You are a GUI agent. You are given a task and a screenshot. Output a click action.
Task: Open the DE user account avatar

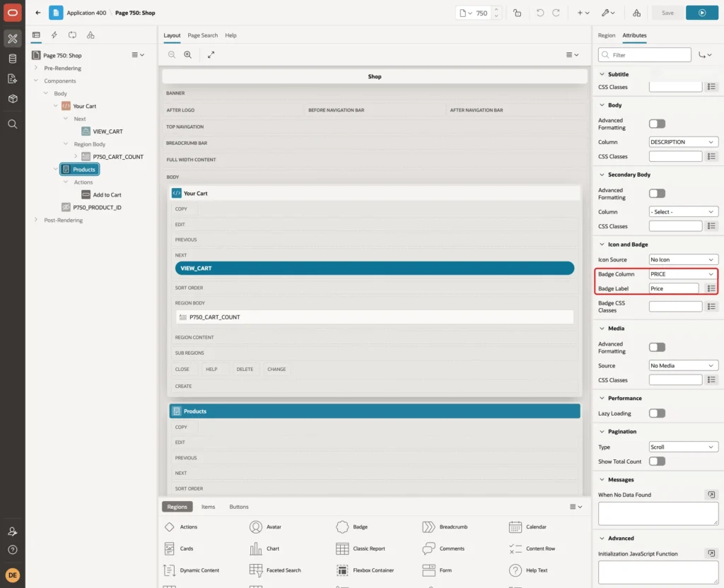pyautogui.click(x=13, y=575)
